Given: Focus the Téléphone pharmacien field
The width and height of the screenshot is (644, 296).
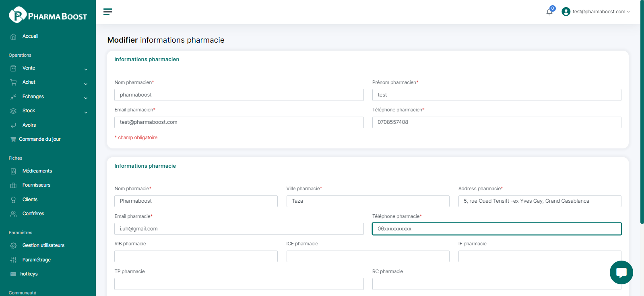Looking at the screenshot, I should click(497, 122).
